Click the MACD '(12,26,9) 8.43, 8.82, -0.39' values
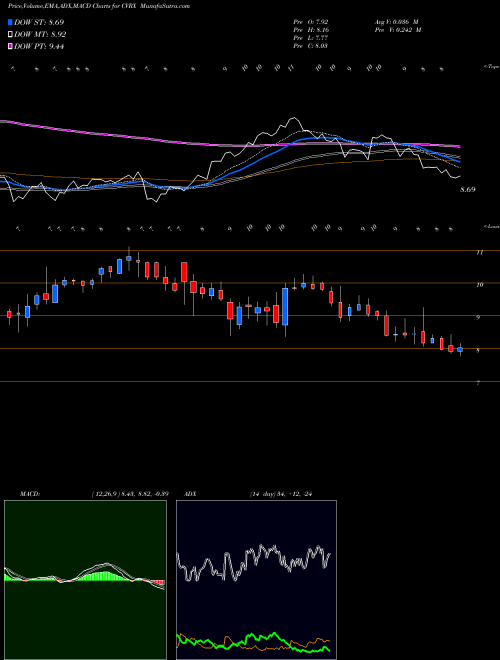The width and height of the screenshot is (500, 660). point(130,494)
